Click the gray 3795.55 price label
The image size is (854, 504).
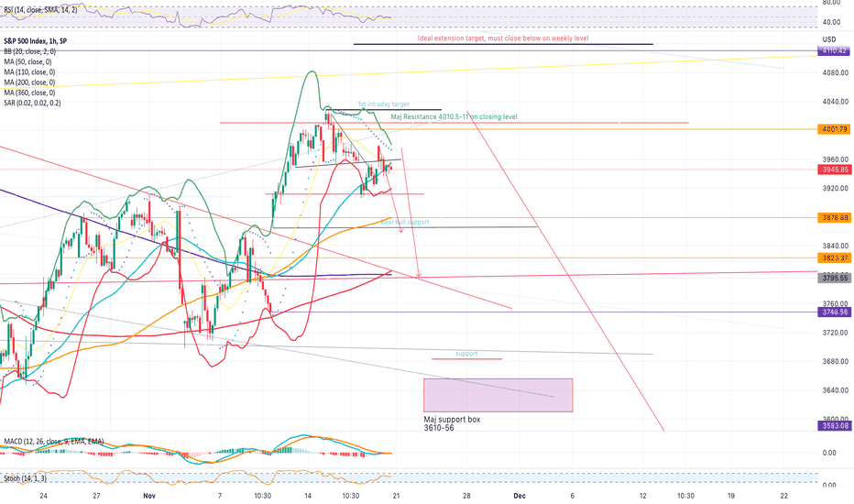coord(835,278)
